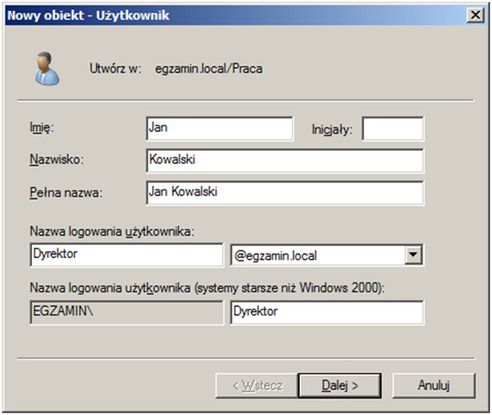Focus the Imię field containing Jan
The height and width of the screenshot is (415, 492).
pyautogui.click(x=219, y=129)
